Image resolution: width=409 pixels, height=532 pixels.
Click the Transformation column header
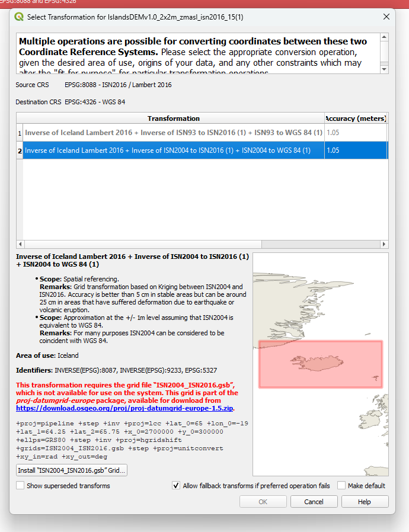pos(174,118)
